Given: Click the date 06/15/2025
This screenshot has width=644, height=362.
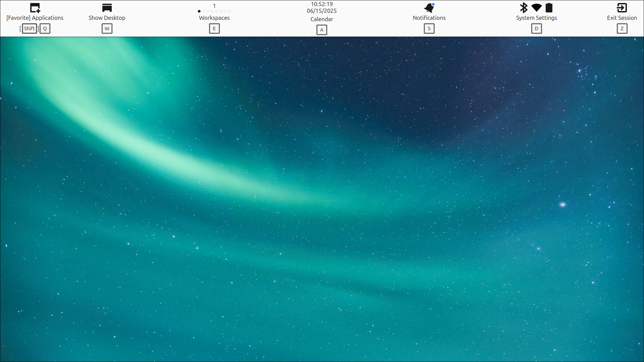Looking at the screenshot, I should (321, 11).
